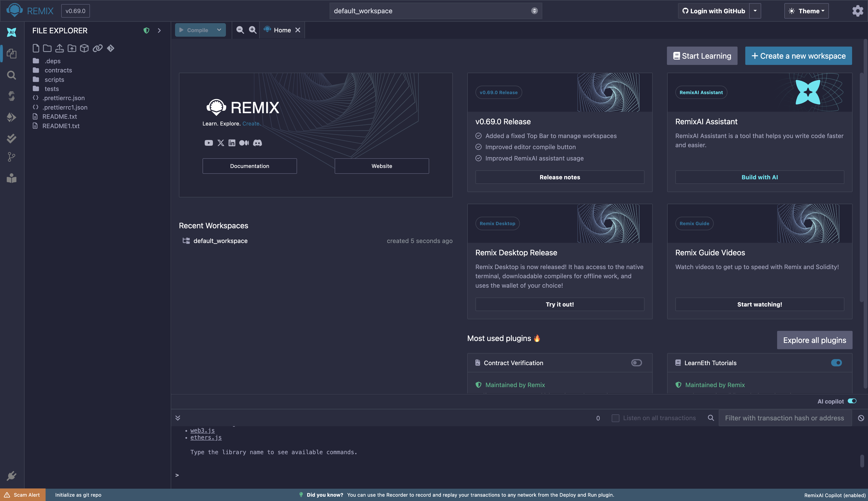Screen dimensions: 868x501
Task: Open Deploy & run transactions icon
Action: (11, 117)
